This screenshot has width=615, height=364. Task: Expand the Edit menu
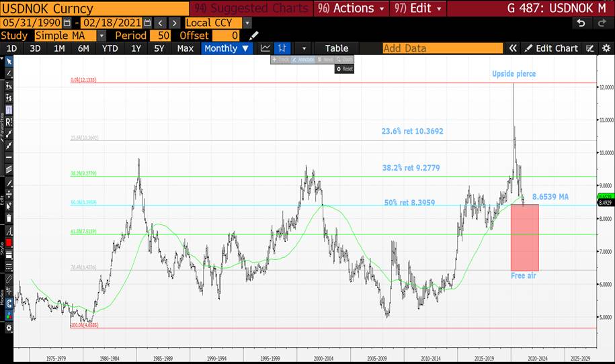(417, 8)
